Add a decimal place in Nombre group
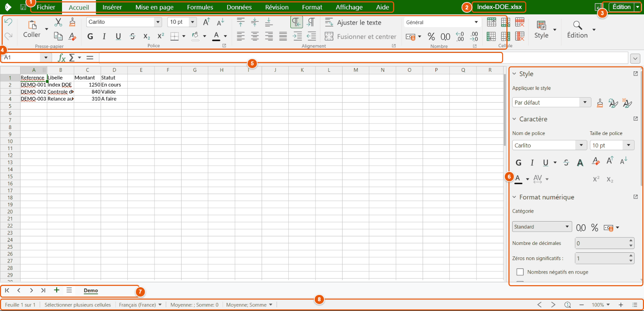The width and height of the screenshot is (644, 311). click(x=460, y=37)
